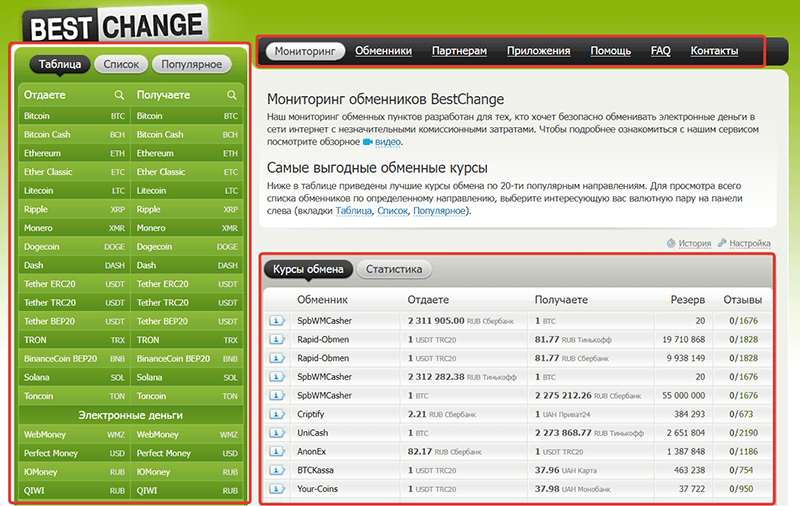Open the История link
Viewport: 800px width, 506px height.
pyautogui.click(x=694, y=243)
